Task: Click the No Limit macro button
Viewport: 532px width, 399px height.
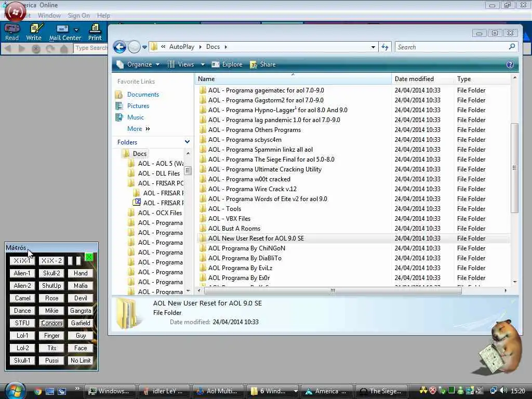Action: pyautogui.click(x=81, y=361)
